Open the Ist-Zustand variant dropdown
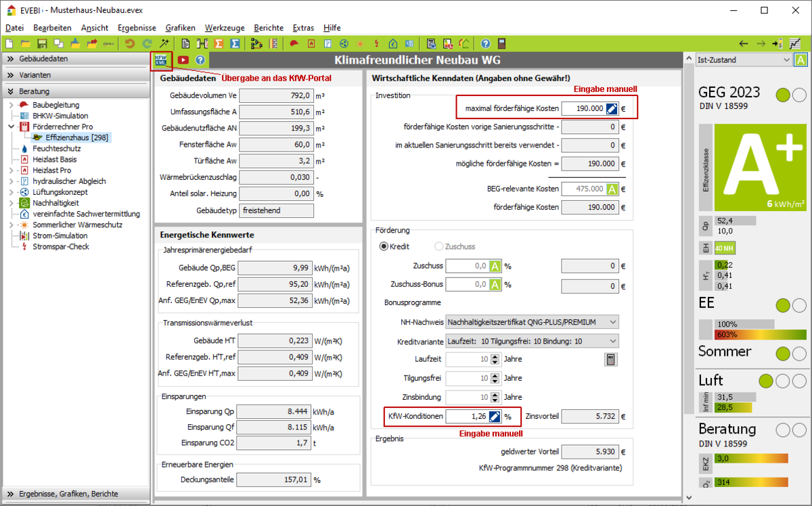The image size is (812, 506). [744, 60]
